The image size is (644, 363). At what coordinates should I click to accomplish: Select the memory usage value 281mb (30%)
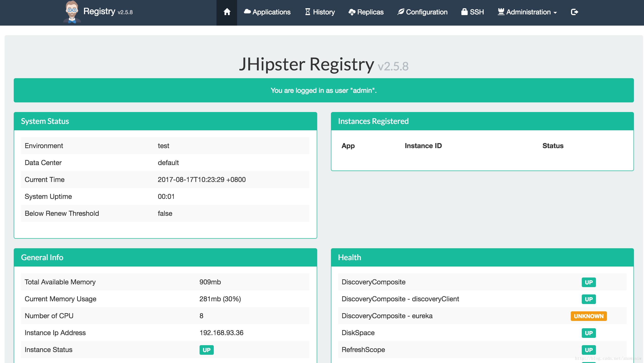click(x=220, y=299)
